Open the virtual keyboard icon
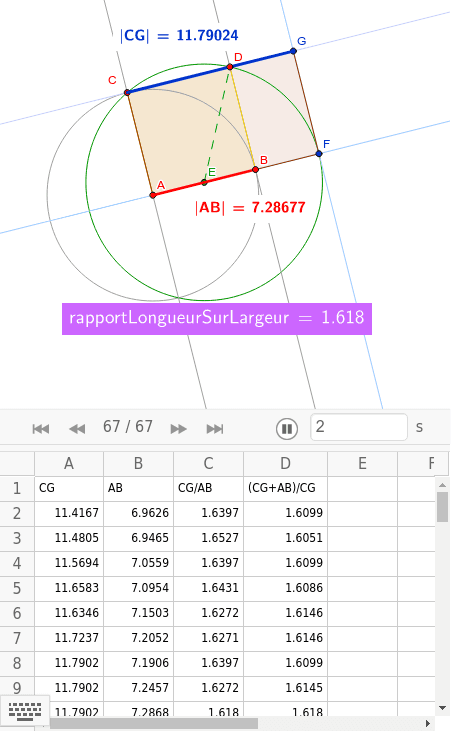The image size is (452, 733). click(25, 711)
